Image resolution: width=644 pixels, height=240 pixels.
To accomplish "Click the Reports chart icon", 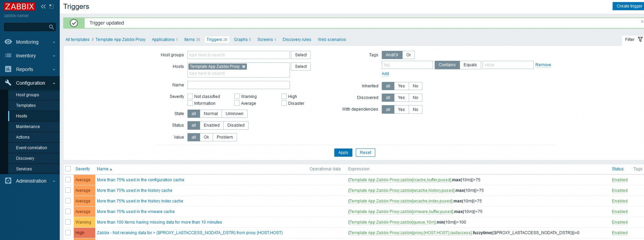I will tap(8, 69).
